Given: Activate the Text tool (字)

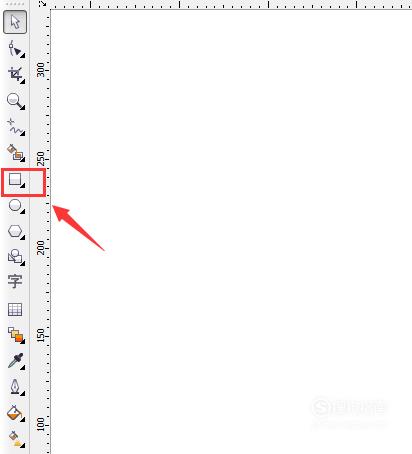Looking at the screenshot, I should pyautogui.click(x=15, y=282).
